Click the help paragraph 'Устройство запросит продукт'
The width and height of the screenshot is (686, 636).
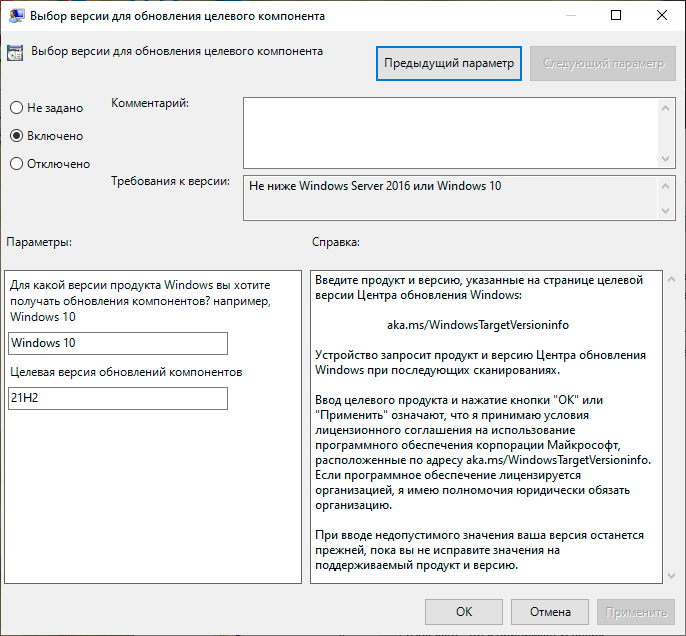click(x=480, y=363)
